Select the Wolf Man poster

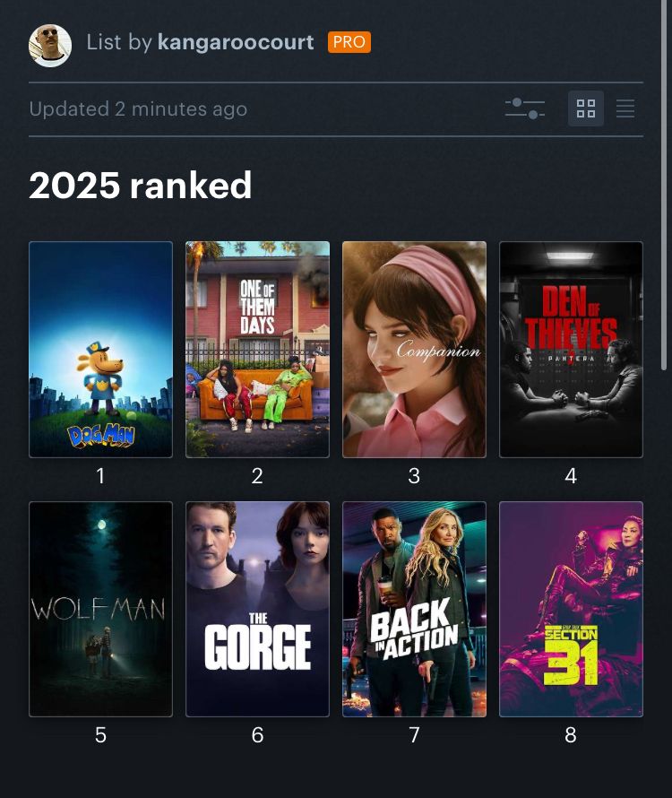pos(100,609)
